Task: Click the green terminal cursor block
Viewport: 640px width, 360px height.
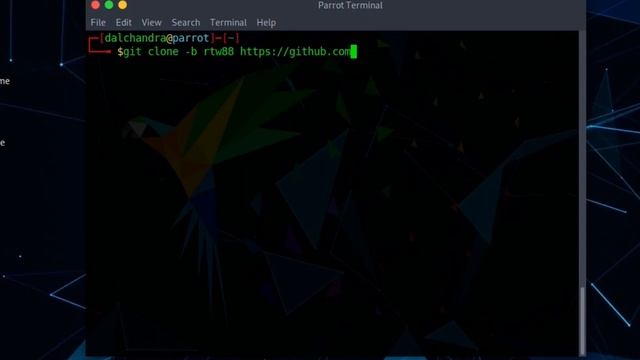Action: [x=353, y=52]
